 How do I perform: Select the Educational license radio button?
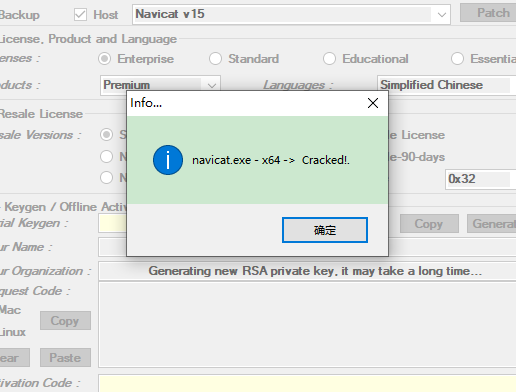329,59
